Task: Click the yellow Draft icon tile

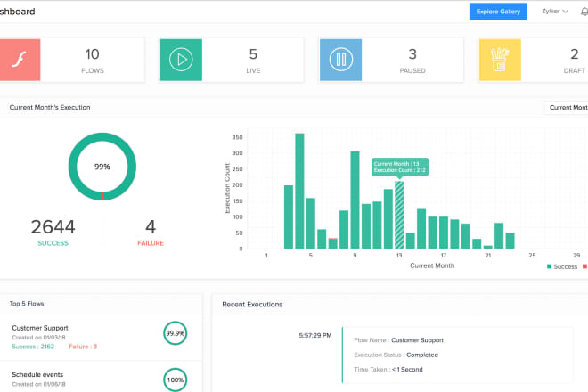Action: click(500, 60)
